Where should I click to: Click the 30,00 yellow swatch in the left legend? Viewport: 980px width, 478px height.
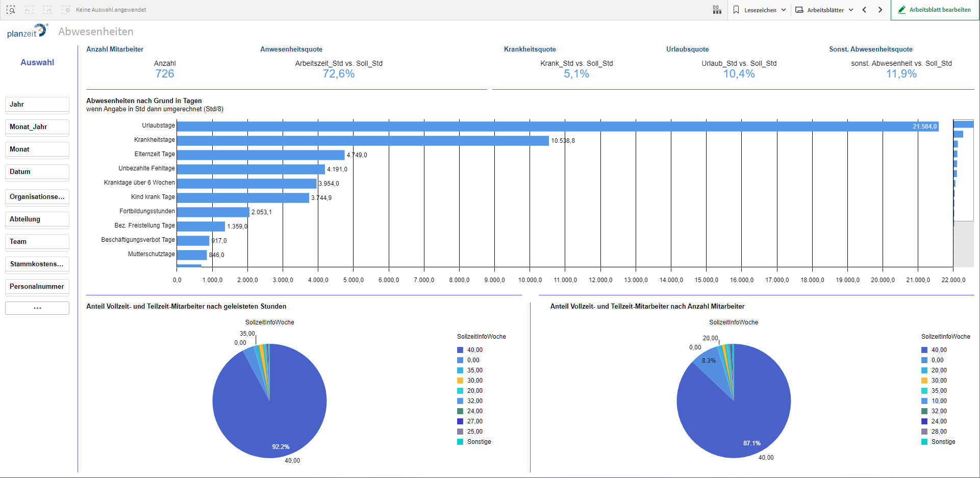point(460,381)
